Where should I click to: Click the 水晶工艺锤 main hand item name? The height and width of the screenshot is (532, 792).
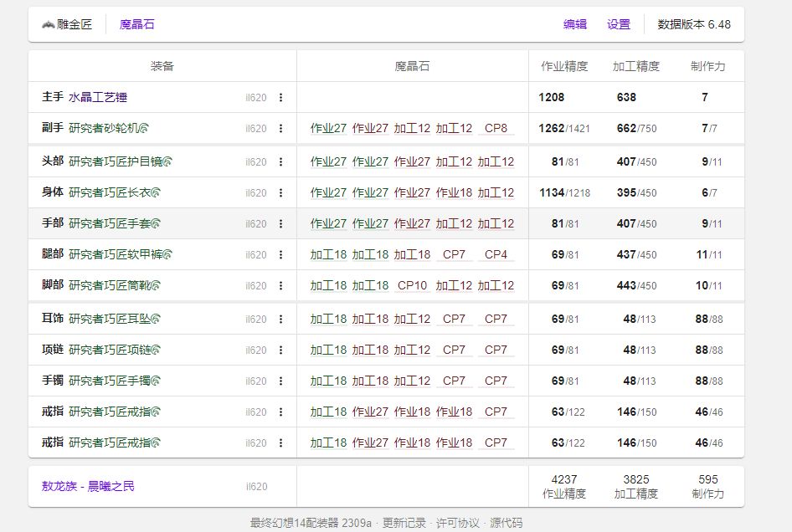point(98,98)
